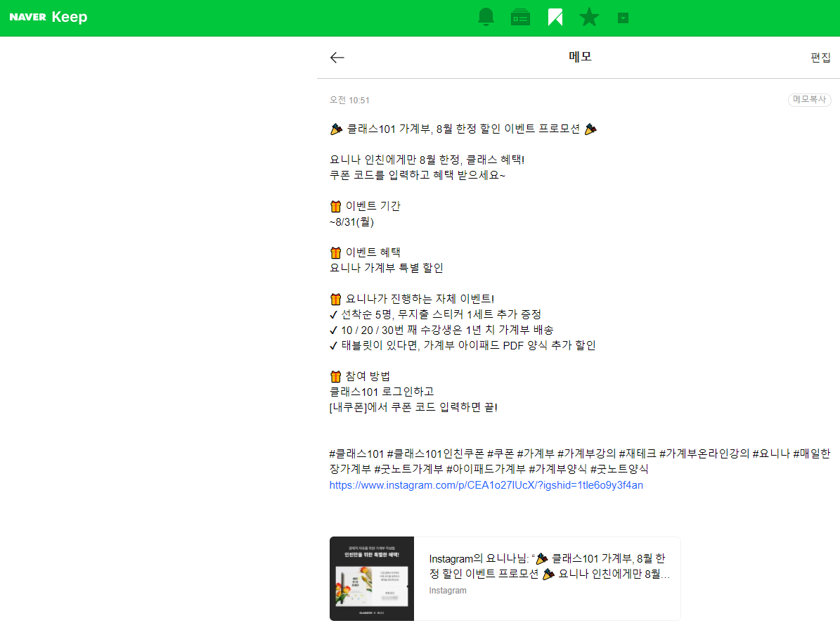Click the 메모복사 copy memo button
Image resolution: width=840 pixels, height=623 pixels.
pyautogui.click(x=809, y=100)
